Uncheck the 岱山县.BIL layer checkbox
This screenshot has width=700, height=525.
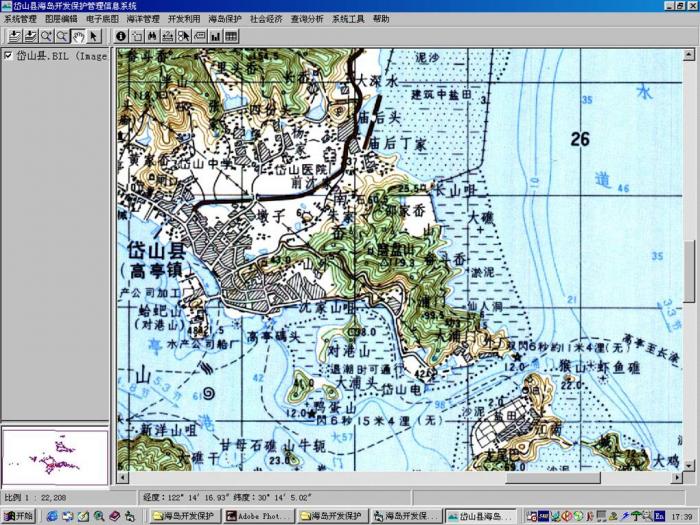coord(8,56)
